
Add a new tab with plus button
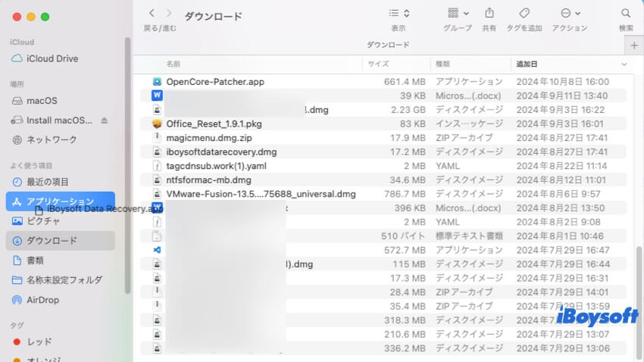coord(634,45)
